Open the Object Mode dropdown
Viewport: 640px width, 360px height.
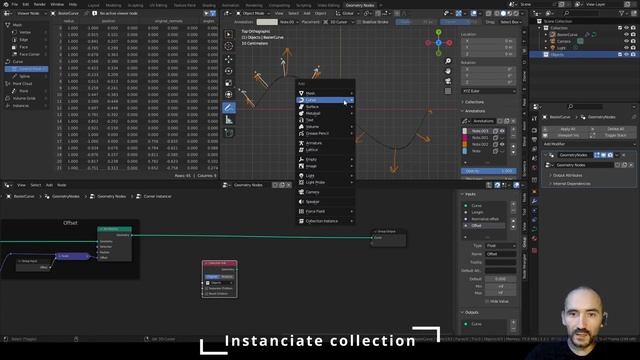click(253, 13)
